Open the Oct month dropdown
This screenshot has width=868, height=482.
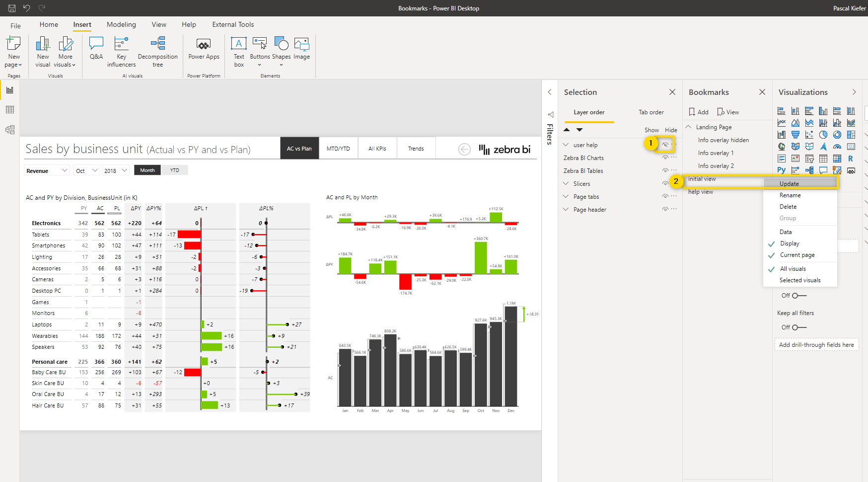pyautogui.click(x=86, y=170)
